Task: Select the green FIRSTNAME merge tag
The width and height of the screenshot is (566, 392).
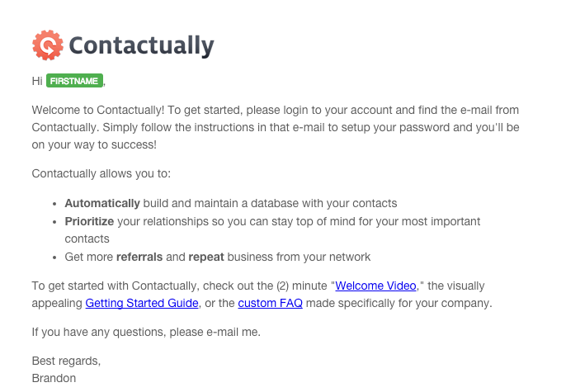Action: coord(74,81)
